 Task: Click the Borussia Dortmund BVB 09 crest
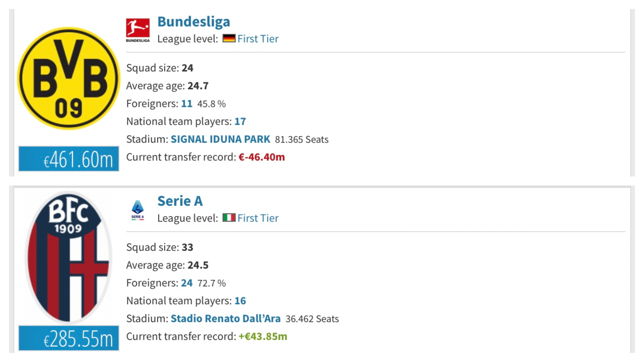point(69,78)
